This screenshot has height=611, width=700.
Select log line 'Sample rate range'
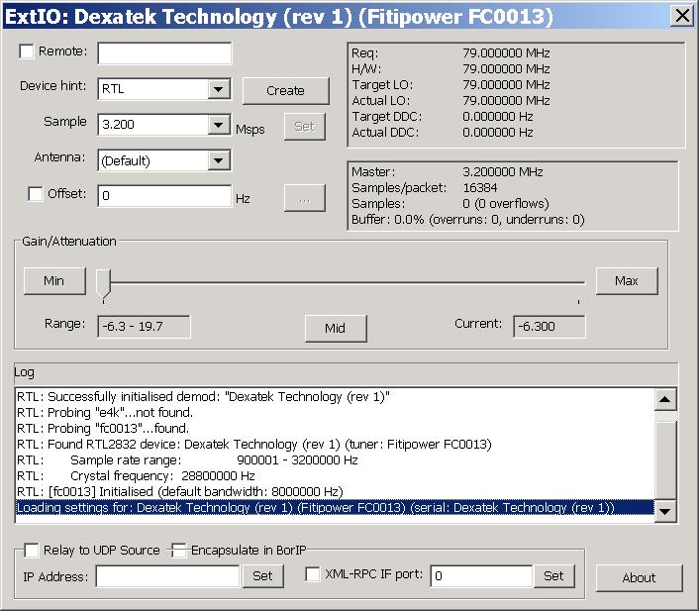[x=335, y=460]
